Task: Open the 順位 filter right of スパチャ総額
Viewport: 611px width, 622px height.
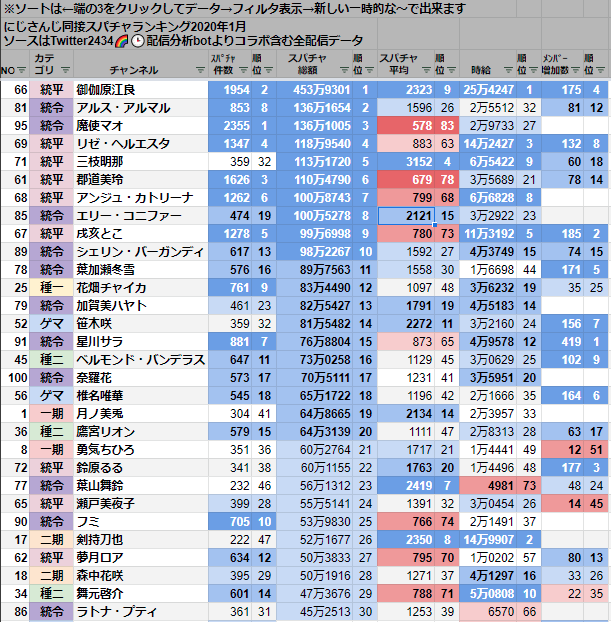Action: [370, 70]
